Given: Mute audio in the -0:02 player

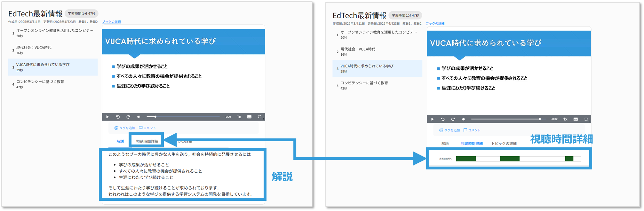Looking at the screenshot, I should [463, 119].
